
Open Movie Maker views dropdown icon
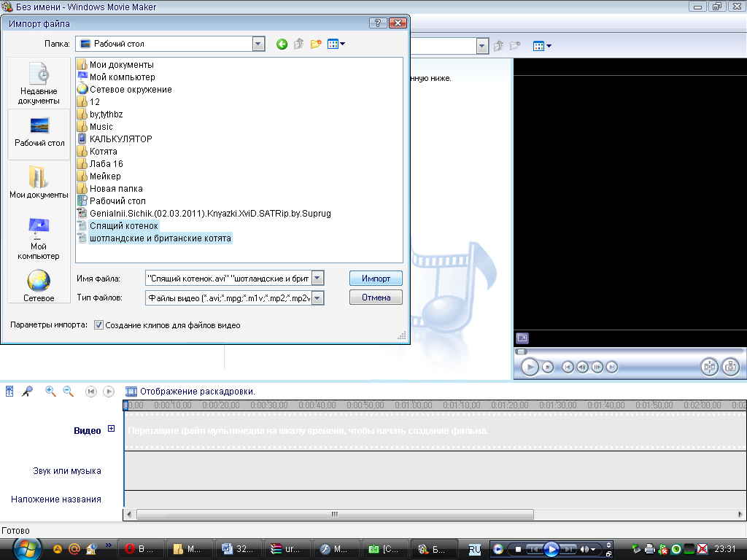(542, 46)
